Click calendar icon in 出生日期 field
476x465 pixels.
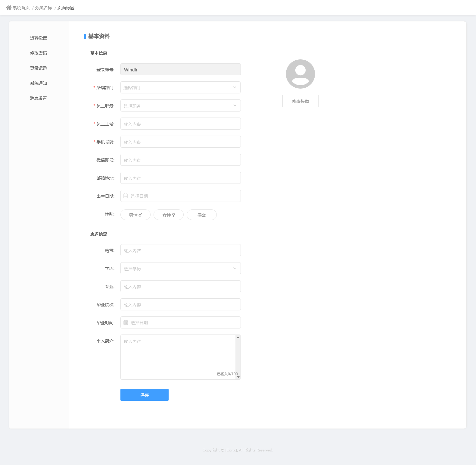126,196
